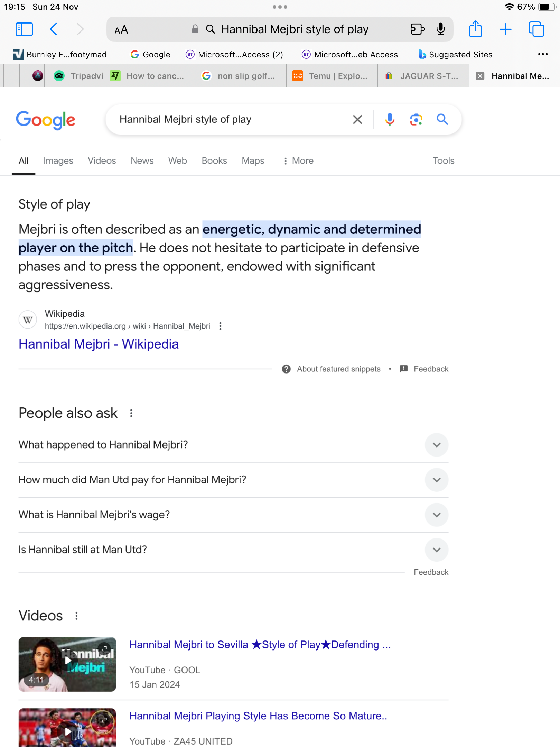Screen dimensions: 560x747
Task: Expand 'What happened to Hannibal Mejbri?'
Action: 436,445
